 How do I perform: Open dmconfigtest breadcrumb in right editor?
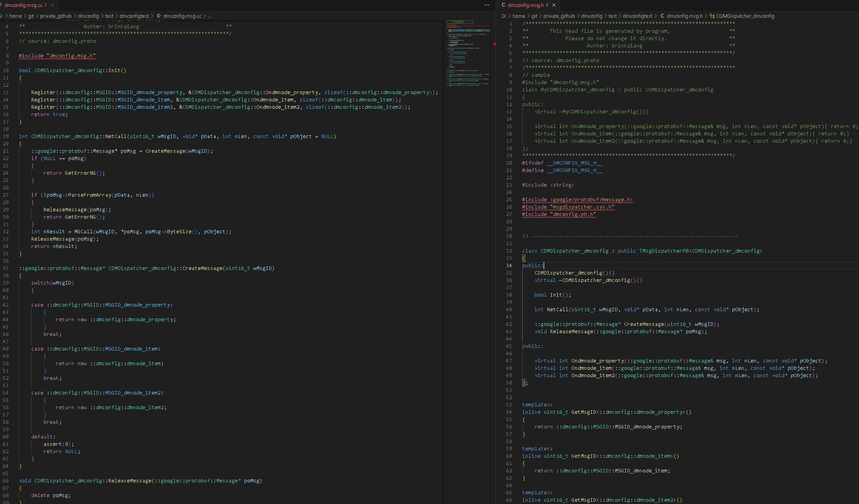click(x=637, y=16)
